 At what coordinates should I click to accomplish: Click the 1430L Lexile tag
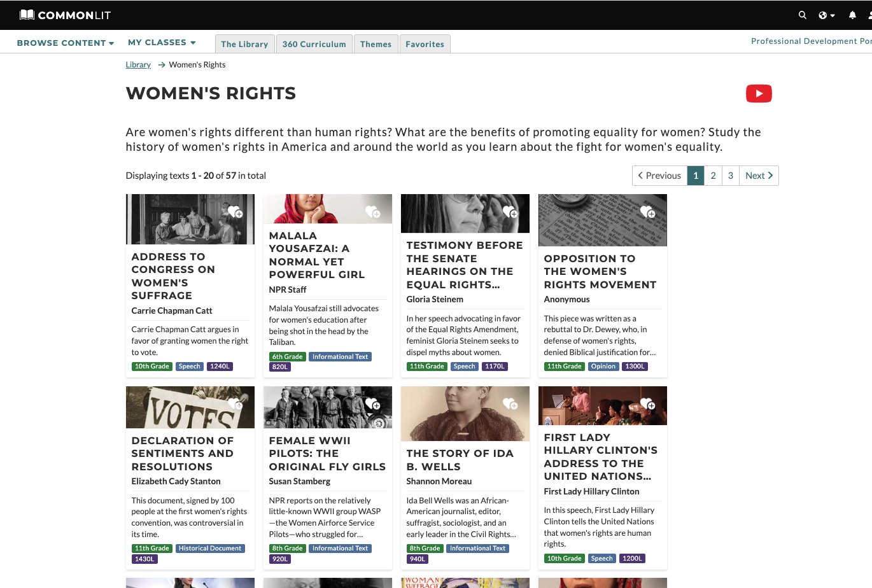point(144,559)
